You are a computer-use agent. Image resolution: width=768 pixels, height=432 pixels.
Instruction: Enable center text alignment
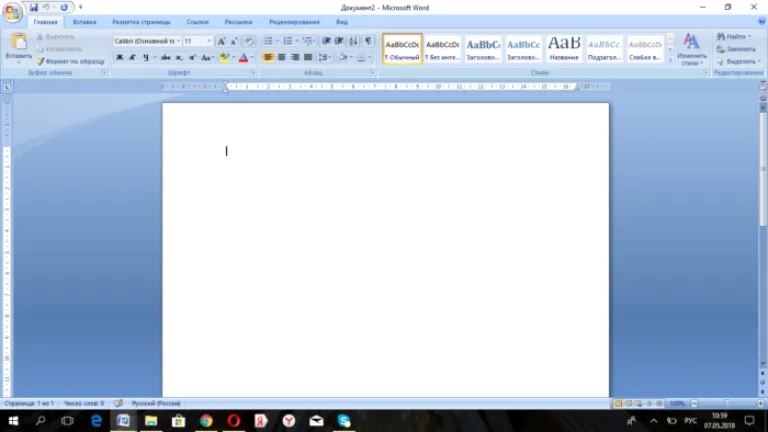[x=282, y=57]
